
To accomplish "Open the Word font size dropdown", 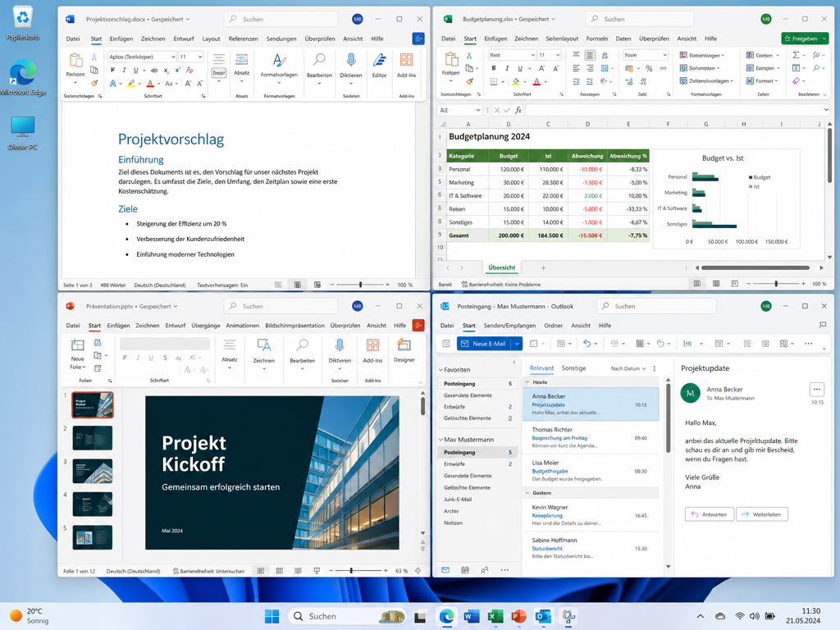I will click(200, 57).
